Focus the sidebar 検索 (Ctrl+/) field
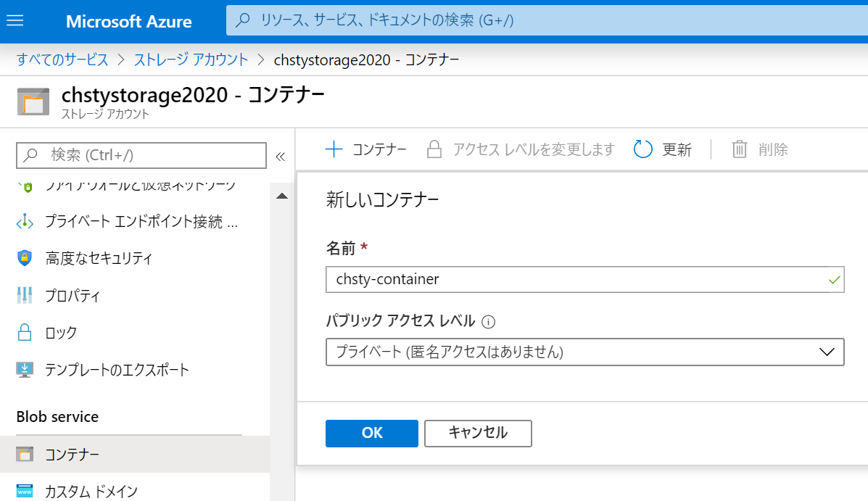 [141, 155]
